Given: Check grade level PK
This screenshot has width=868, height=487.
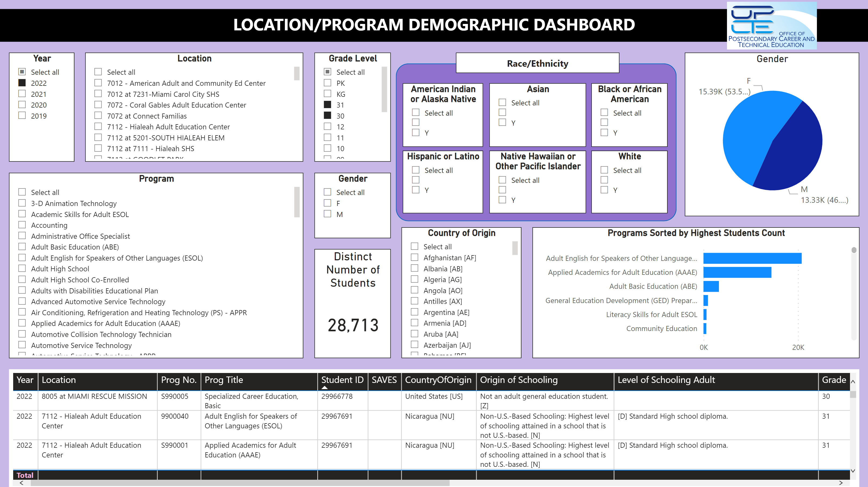Looking at the screenshot, I should [327, 83].
